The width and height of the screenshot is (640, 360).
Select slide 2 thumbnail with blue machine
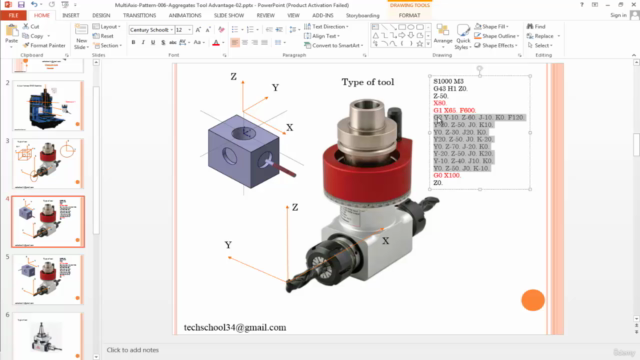[48, 106]
